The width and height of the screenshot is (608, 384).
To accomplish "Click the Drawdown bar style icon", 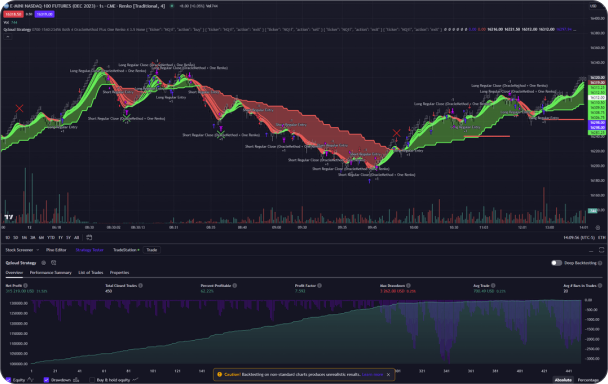I will 76,380.
